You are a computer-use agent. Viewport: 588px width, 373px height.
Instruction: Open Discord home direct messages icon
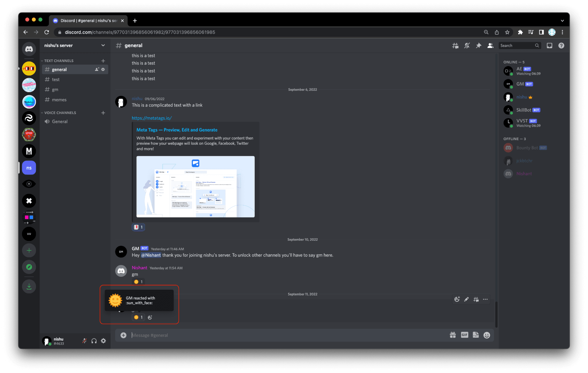pyautogui.click(x=29, y=49)
